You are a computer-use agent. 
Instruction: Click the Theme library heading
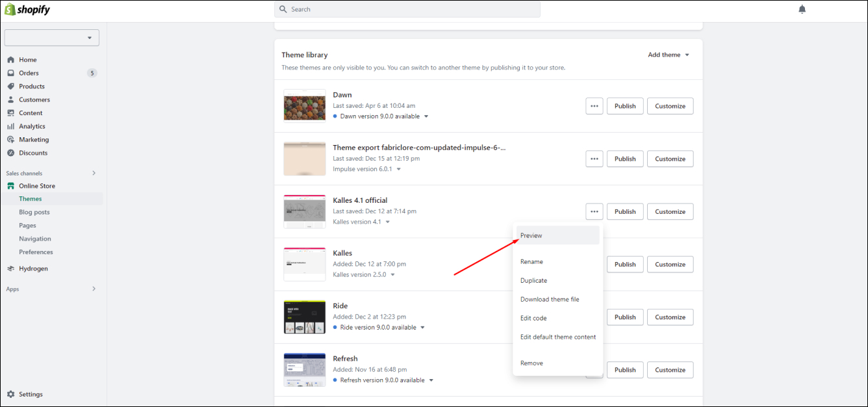305,55
